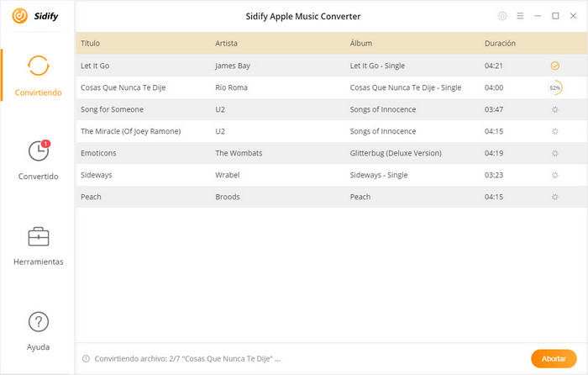This screenshot has width=588, height=375.
Task: Switch to the Convirtiendo section
Action: [x=39, y=76]
